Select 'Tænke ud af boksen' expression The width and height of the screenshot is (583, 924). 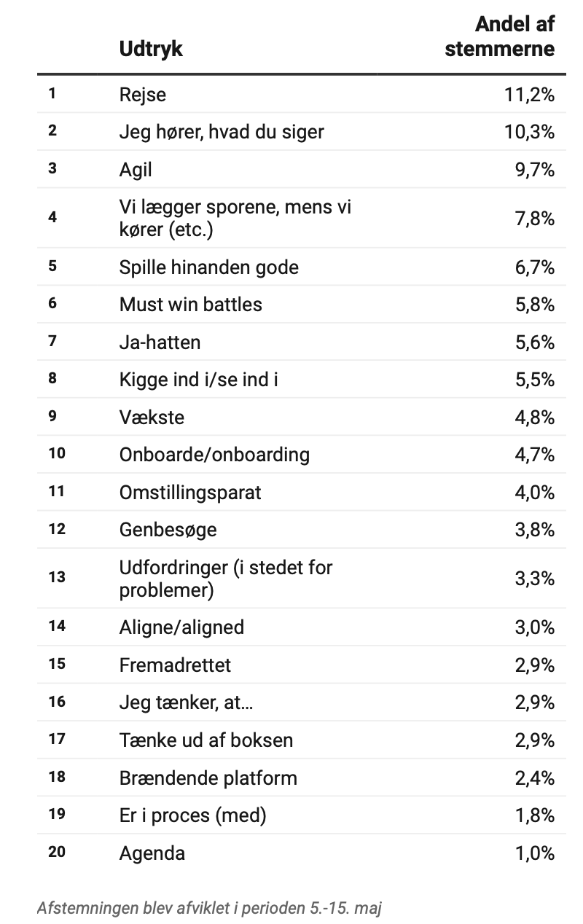(206, 740)
